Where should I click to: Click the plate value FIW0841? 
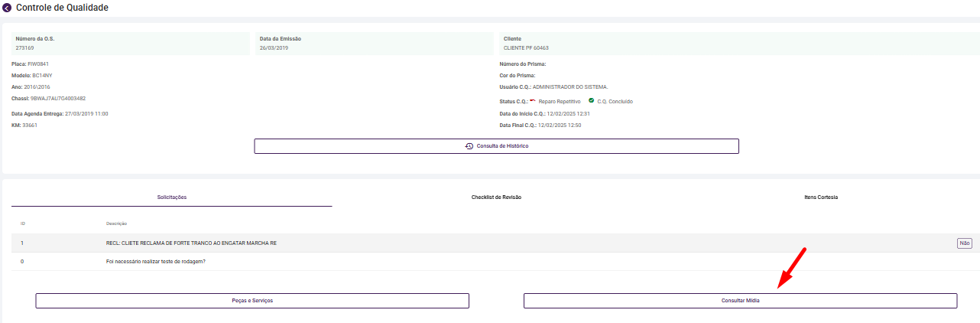tap(38, 64)
